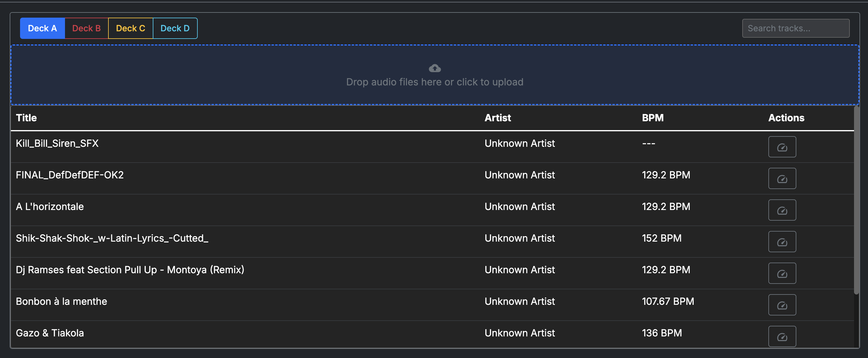This screenshot has height=358, width=868.
Task: Click the Title column header
Action: tap(26, 118)
